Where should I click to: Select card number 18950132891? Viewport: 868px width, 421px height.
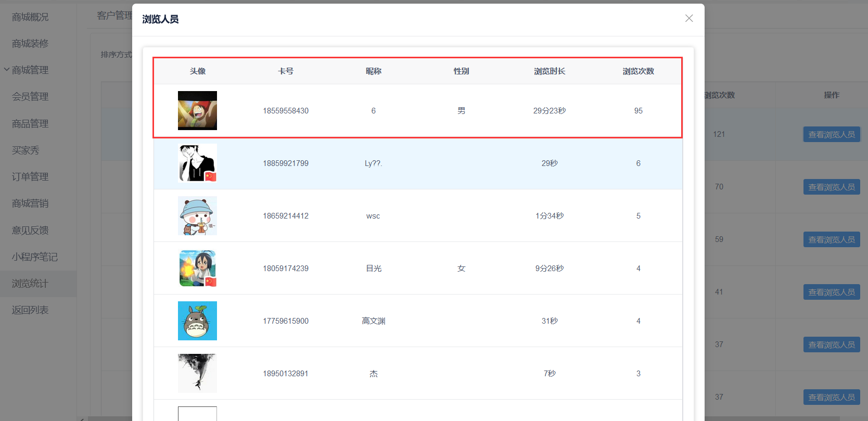286,374
